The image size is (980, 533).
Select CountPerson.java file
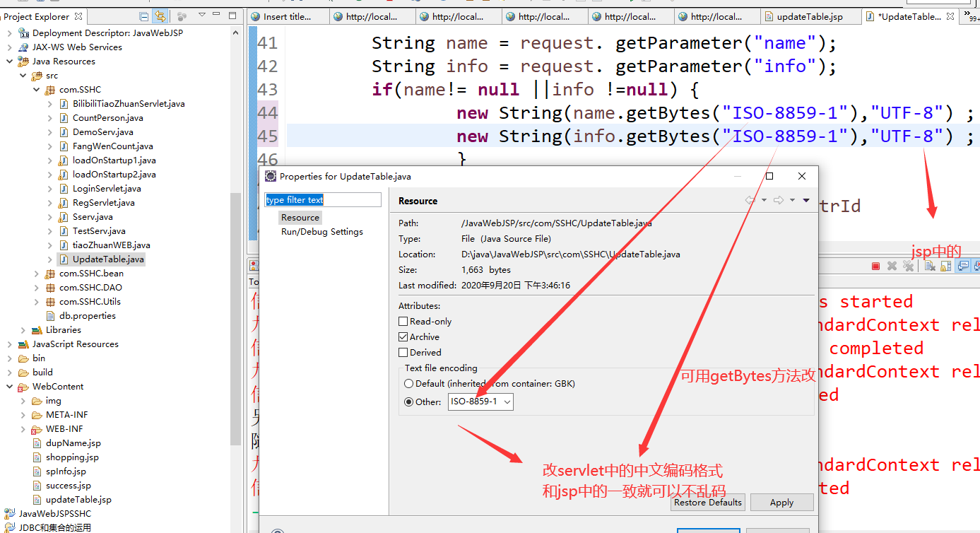107,118
